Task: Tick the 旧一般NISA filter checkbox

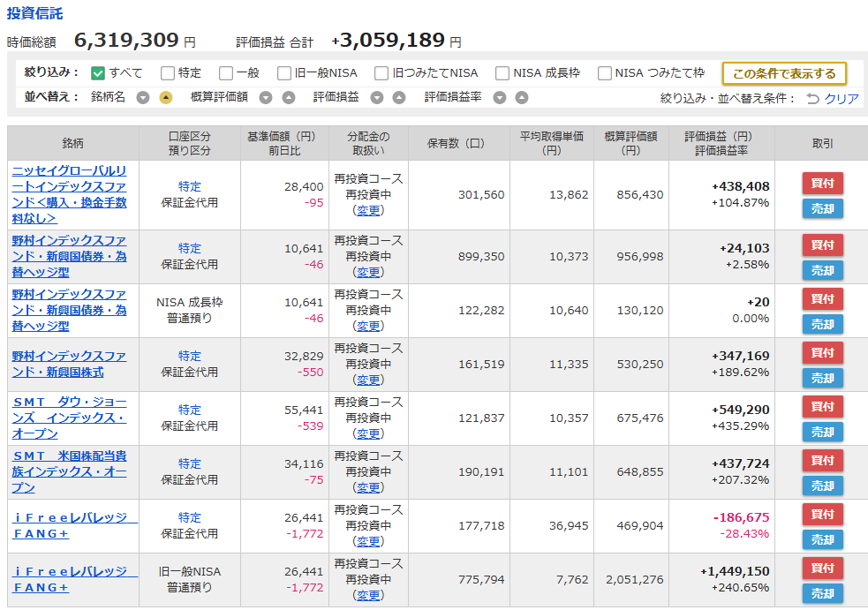Action: (284, 73)
